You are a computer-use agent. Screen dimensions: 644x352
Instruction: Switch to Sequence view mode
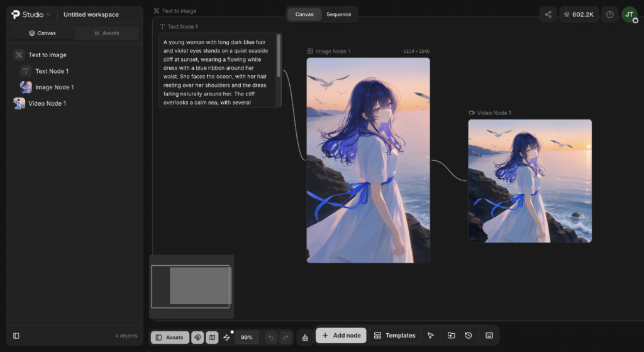click(x=339, y=14)
